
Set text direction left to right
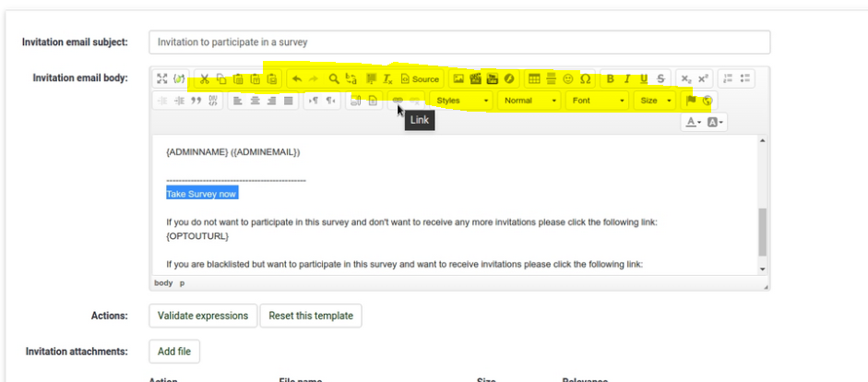tap(314, 101)
